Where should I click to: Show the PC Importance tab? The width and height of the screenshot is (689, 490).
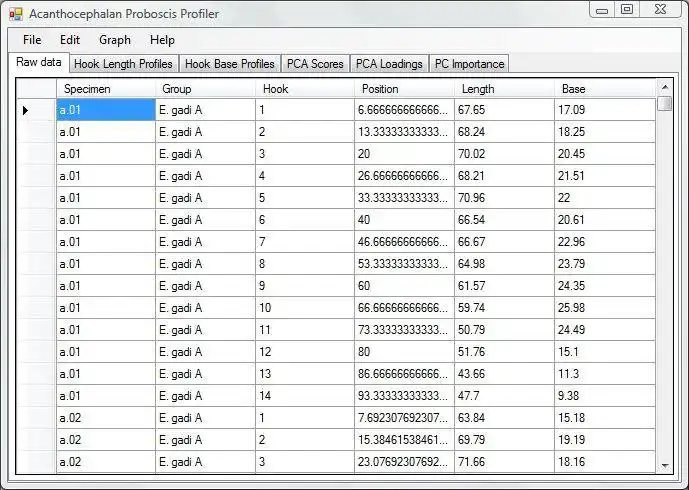click(469, 64)
